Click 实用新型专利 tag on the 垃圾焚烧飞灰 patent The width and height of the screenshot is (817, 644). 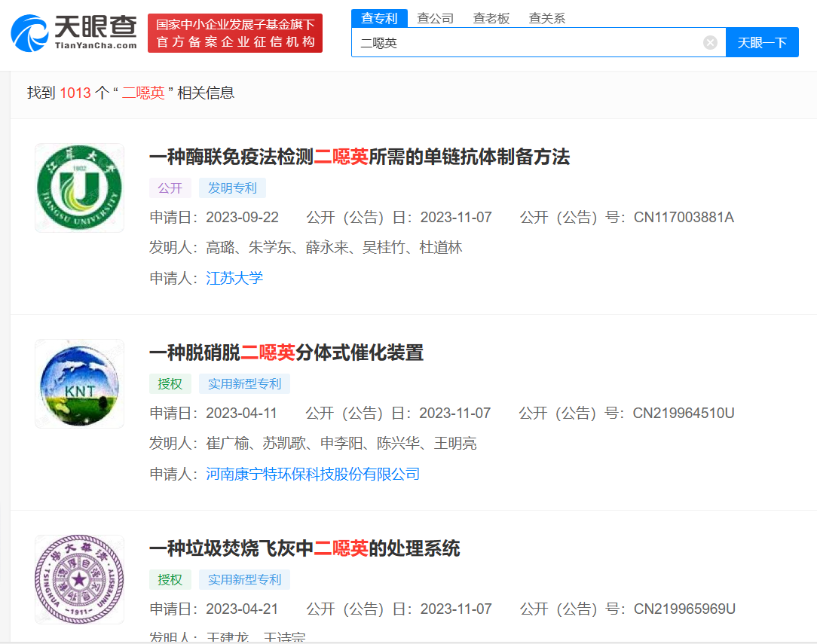click(244, 579)
